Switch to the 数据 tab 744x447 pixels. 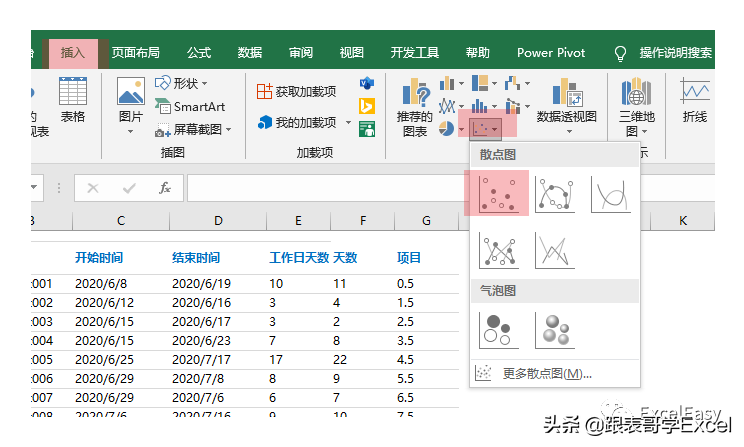(250, 53)
